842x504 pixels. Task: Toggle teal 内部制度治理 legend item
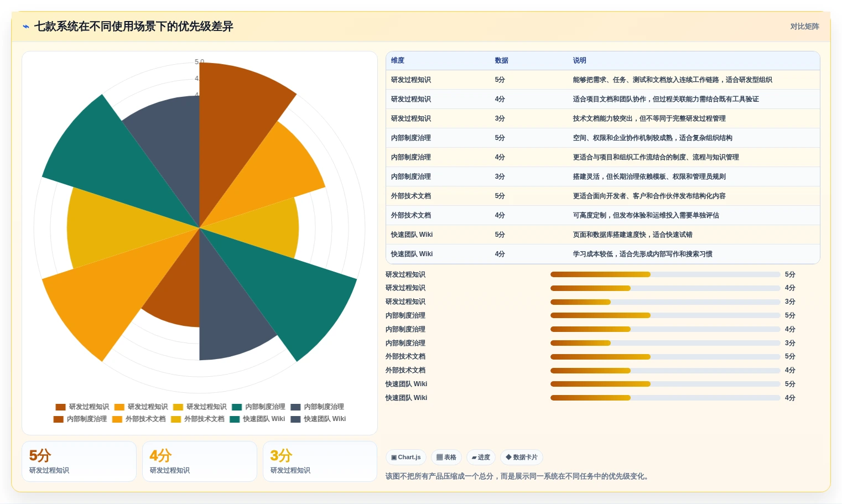tap(258, 407)
